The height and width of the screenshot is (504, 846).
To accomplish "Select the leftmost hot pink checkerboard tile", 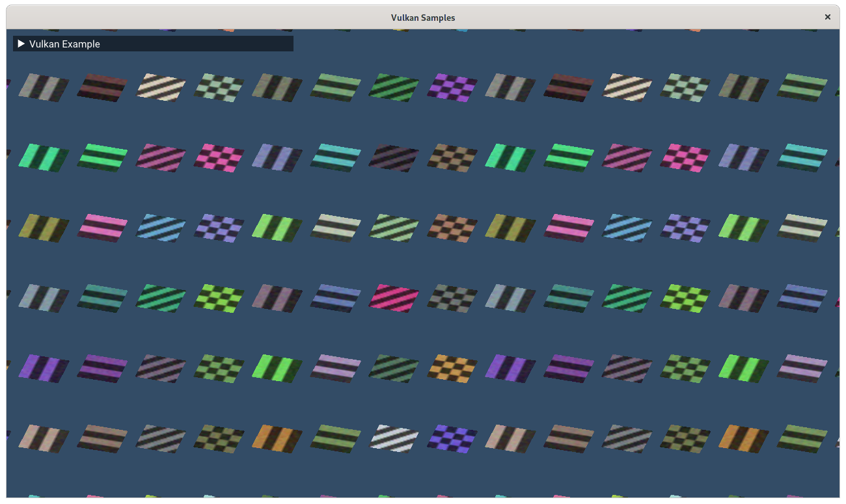I will (219, 157).
